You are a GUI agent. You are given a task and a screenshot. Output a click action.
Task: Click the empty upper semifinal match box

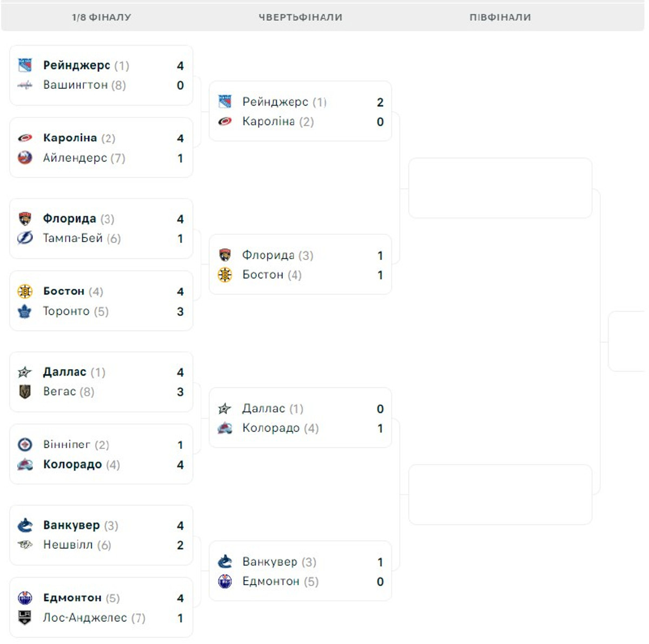(x=500, y=188)
